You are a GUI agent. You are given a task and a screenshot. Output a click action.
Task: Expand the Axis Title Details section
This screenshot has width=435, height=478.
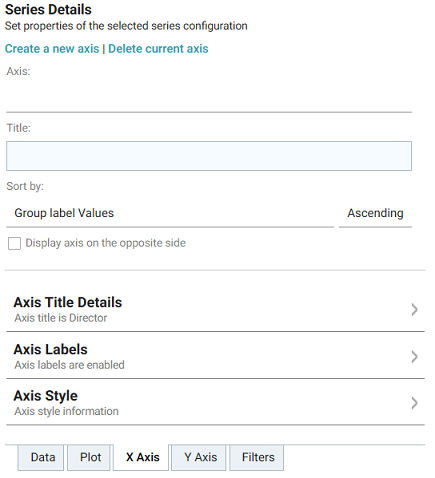[x=215, y=309]
